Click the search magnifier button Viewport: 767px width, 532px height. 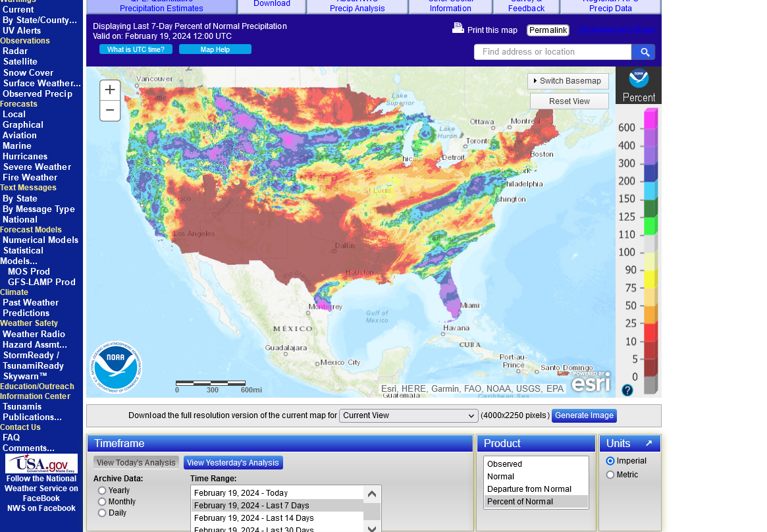tap(645, 52)
